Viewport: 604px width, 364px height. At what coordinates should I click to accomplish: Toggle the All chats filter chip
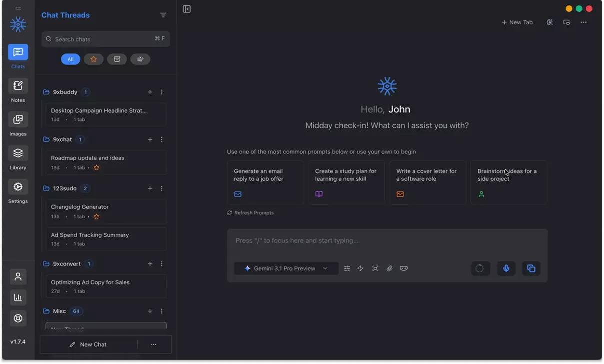pos(70,59)
